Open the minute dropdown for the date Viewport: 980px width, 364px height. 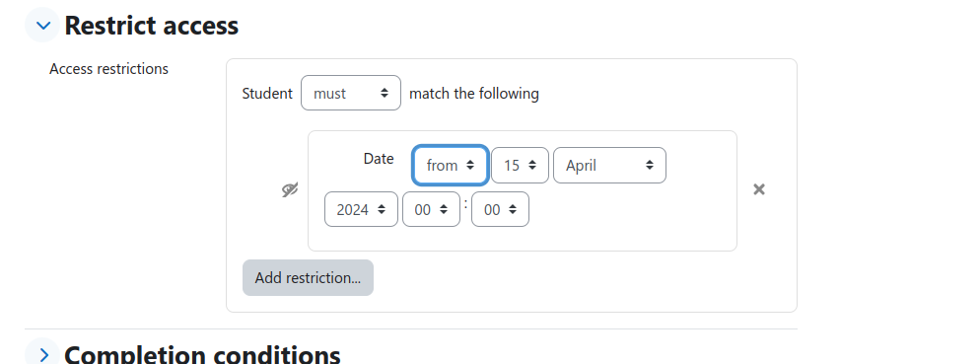tap(500, 209)
